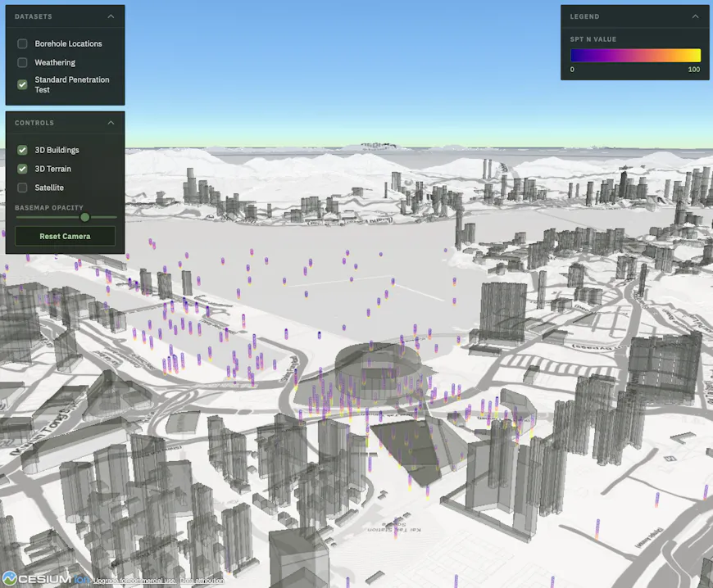Turn off 3D Buildings
Screen dimensions: 713x588
22,150
